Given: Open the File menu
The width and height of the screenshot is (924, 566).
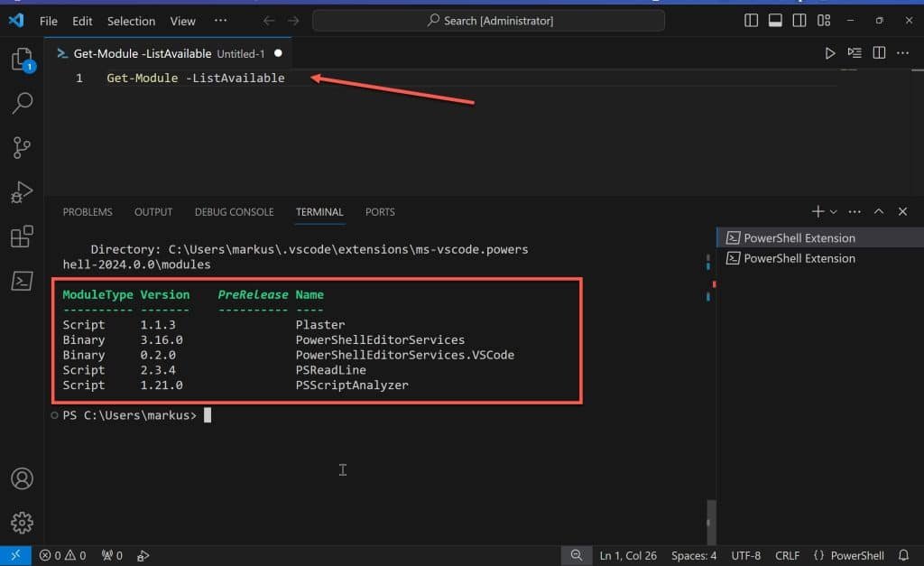Looking at the screenshot, I should coord(48,21).
